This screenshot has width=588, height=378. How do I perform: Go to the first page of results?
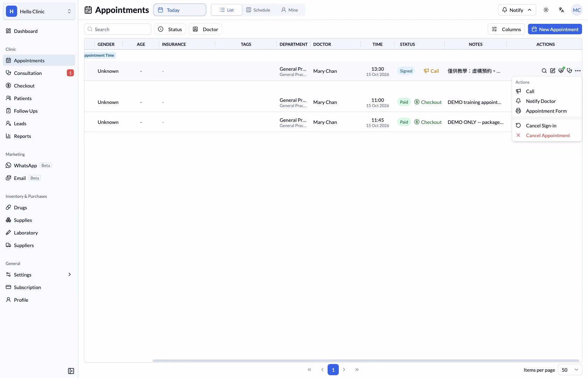pyautogui.click(x=309, y=370)
